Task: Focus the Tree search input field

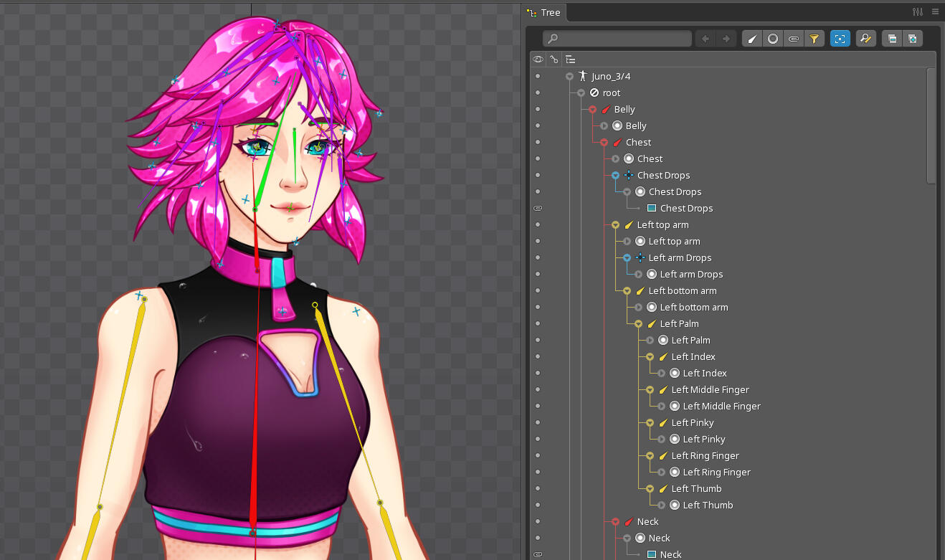Action: 617,39
